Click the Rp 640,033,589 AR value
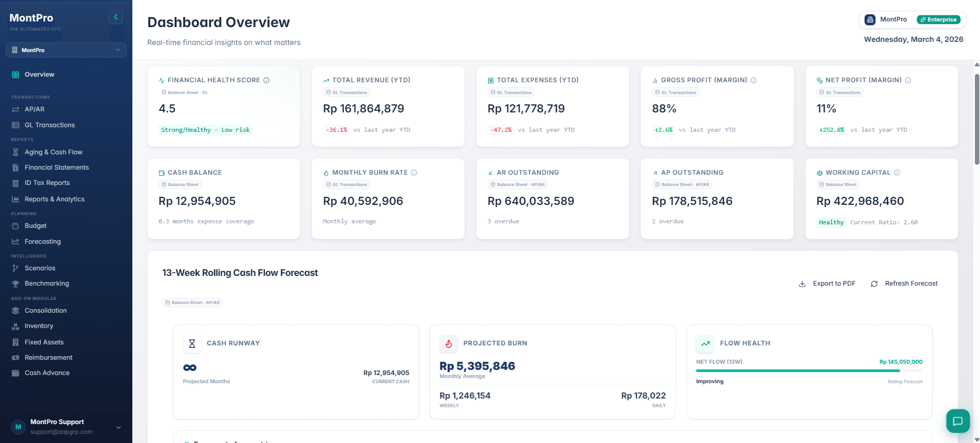 531,201
